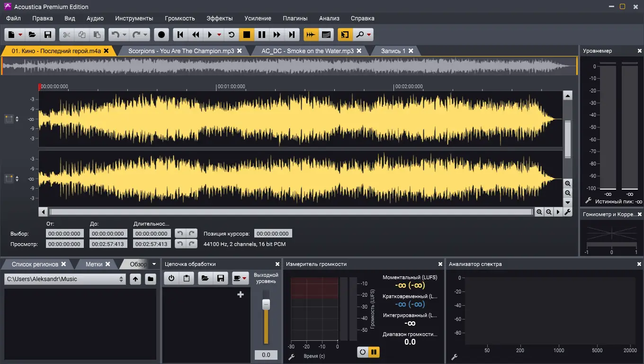Zoom in horizontally on the timeline
Viewport: 644px width, 364px height.
pyautogui.click(x=539, y=212)
